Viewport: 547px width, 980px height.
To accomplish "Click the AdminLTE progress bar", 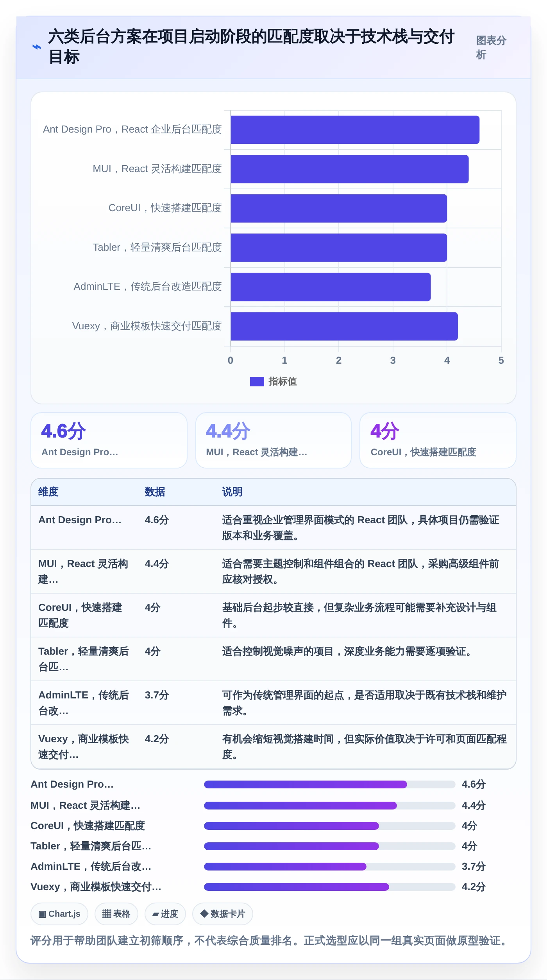I will (x=329, y=866).
